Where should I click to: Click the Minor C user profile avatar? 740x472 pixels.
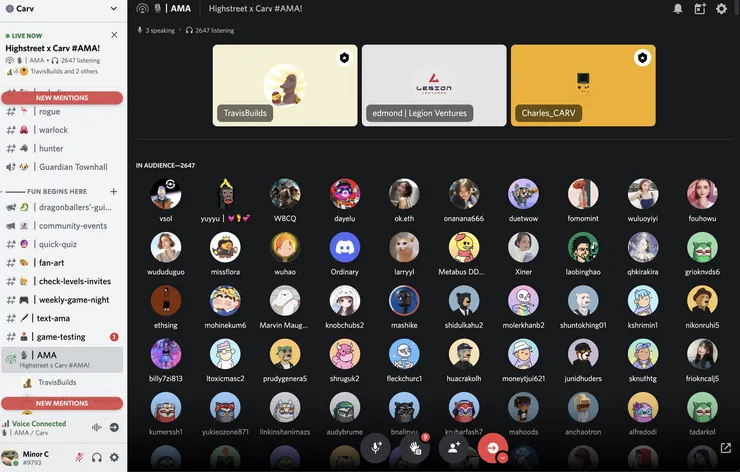(x=9, y=457)
